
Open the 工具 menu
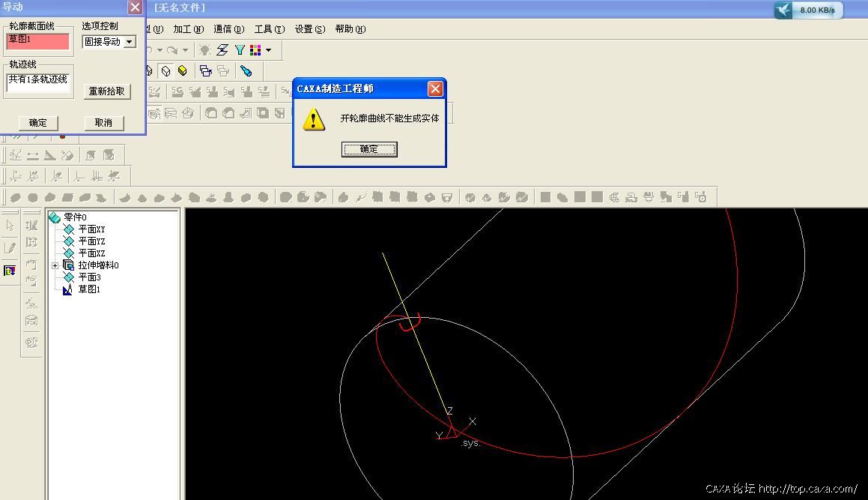click(x=269, y=29)
